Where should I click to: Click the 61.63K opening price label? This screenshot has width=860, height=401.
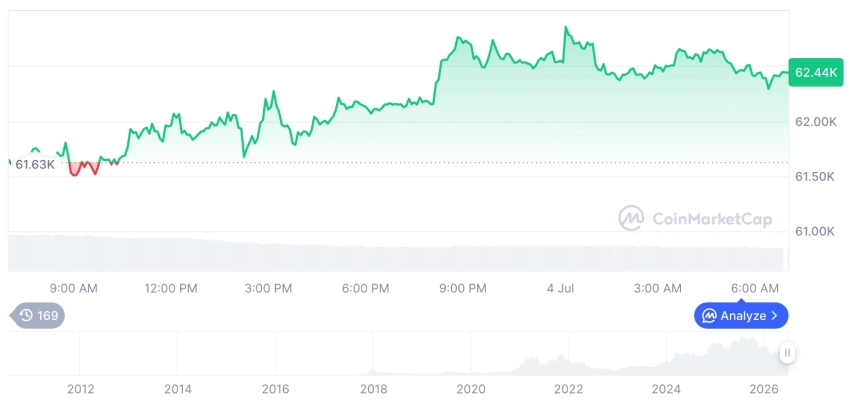coord(34,164)
